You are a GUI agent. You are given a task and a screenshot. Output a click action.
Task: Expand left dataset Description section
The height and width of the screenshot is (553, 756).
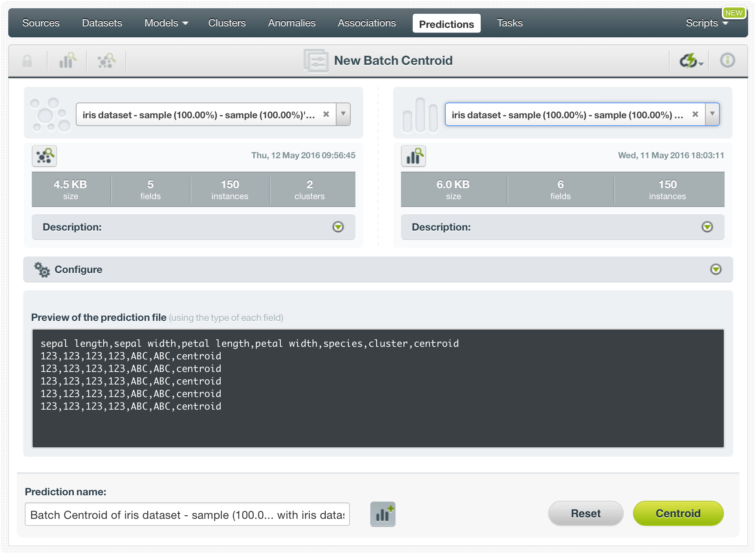point(340,227)
